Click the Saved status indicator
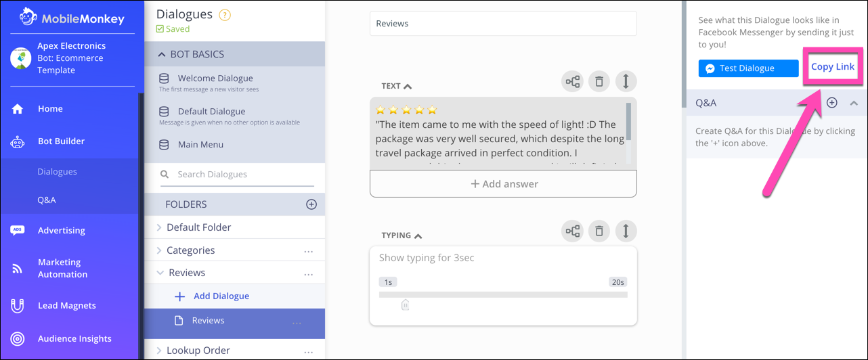Viewport: 868px width, 360px height. (x=173, y=29)
